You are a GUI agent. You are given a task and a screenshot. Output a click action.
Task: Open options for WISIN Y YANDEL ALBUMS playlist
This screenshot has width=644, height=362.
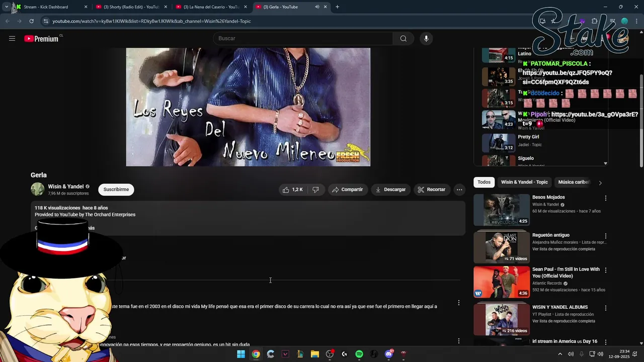(x=606, y=308)
